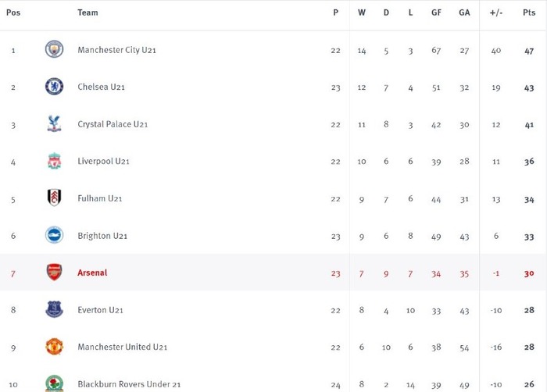Click the Manchester United U21 crest
The height and width of the screenshot is (392, 547).
pyautogui.click(x=54, y=347)
